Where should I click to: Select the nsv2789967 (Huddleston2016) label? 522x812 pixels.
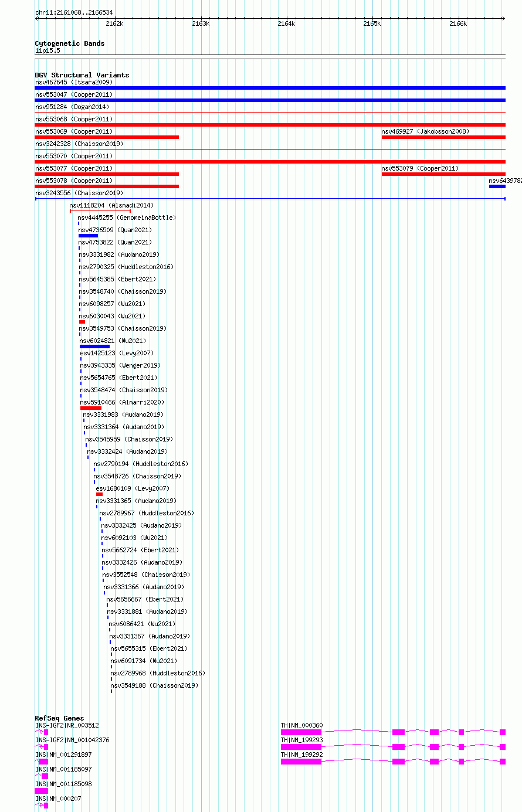(x=147, y=513)
